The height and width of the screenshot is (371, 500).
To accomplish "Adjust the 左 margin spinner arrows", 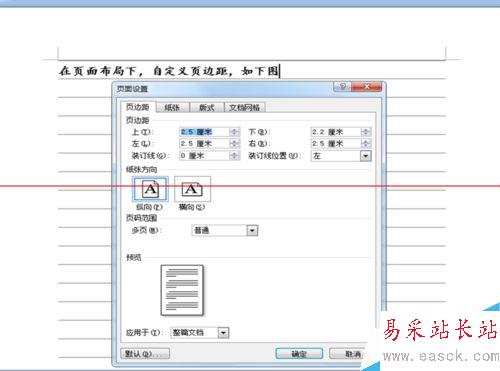I will [x=235, y=144].
